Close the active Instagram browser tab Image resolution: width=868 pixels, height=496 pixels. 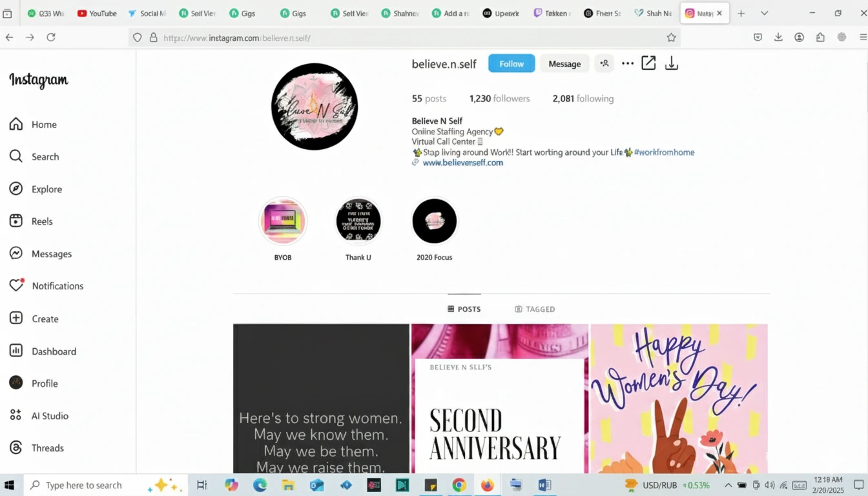[x=719, y=13]
